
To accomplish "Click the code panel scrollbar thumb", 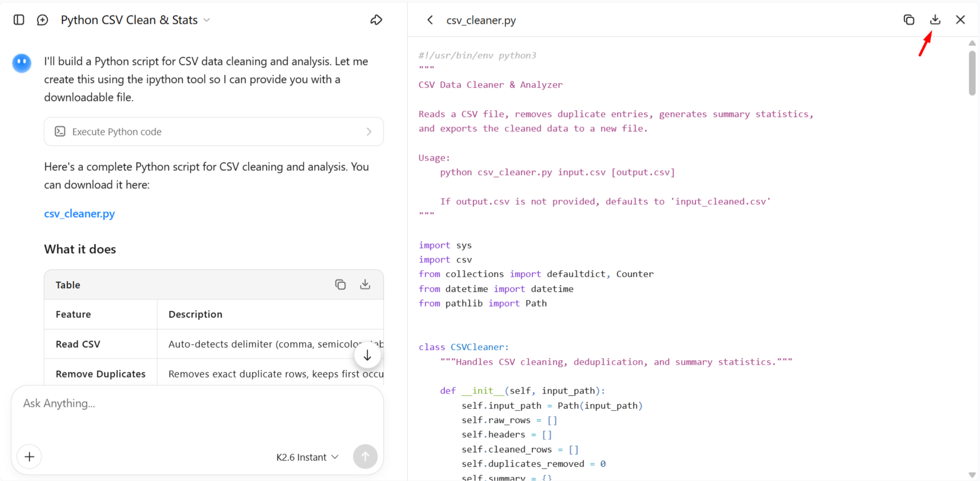I will pyautogui.click(x=972, y=72).
